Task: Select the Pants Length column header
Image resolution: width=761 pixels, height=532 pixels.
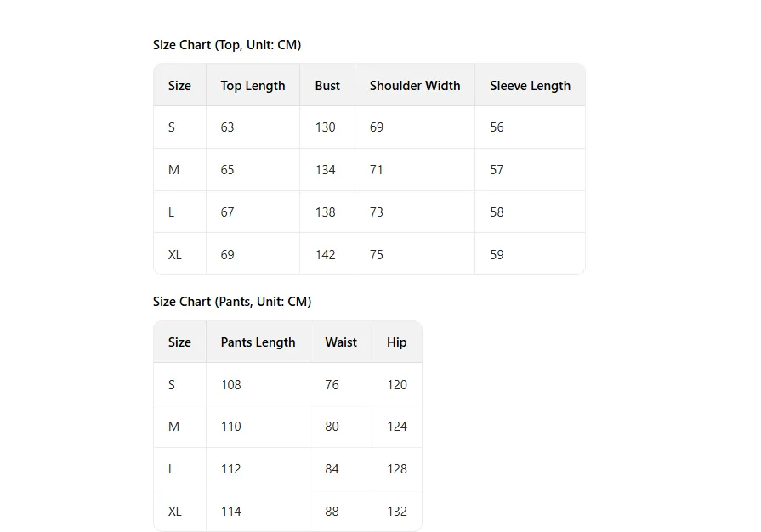Action: [x=258, y=342]
